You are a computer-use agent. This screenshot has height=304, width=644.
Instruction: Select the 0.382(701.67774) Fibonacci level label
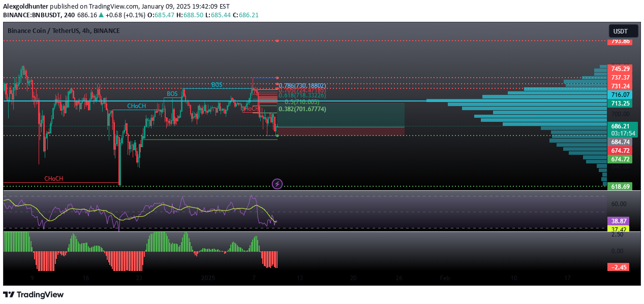[x=302, y=109]
